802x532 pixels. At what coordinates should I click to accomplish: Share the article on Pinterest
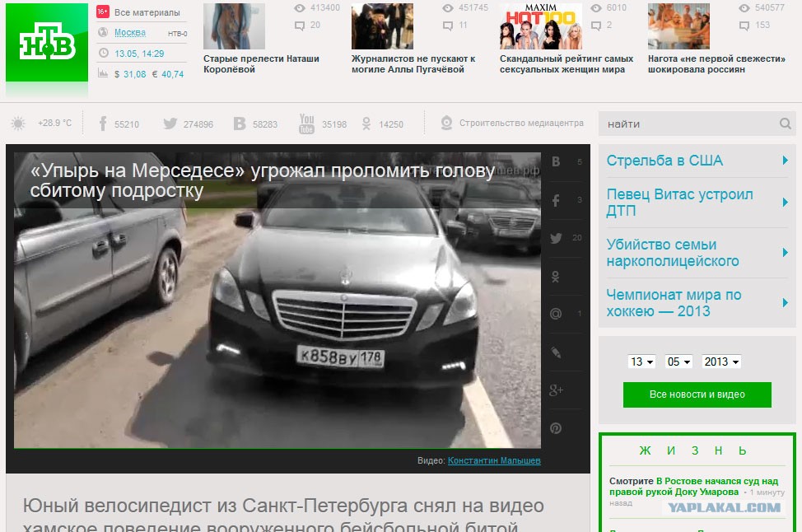[556, 428]
